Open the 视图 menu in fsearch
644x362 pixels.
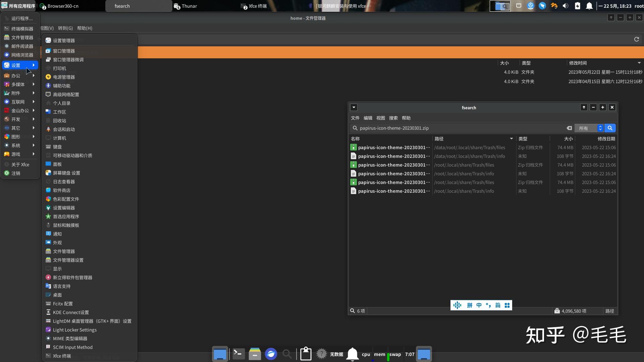point(381,118)
